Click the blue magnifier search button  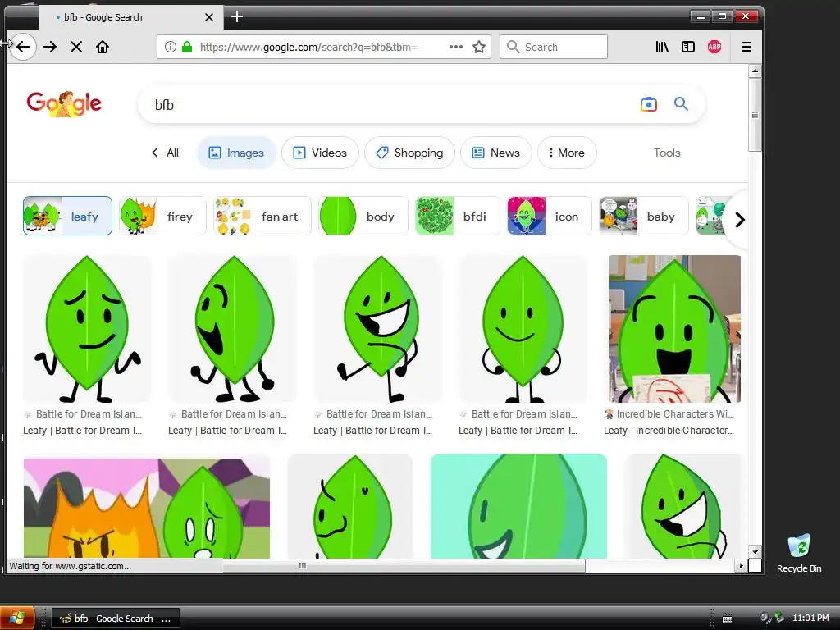click(681, 104)
